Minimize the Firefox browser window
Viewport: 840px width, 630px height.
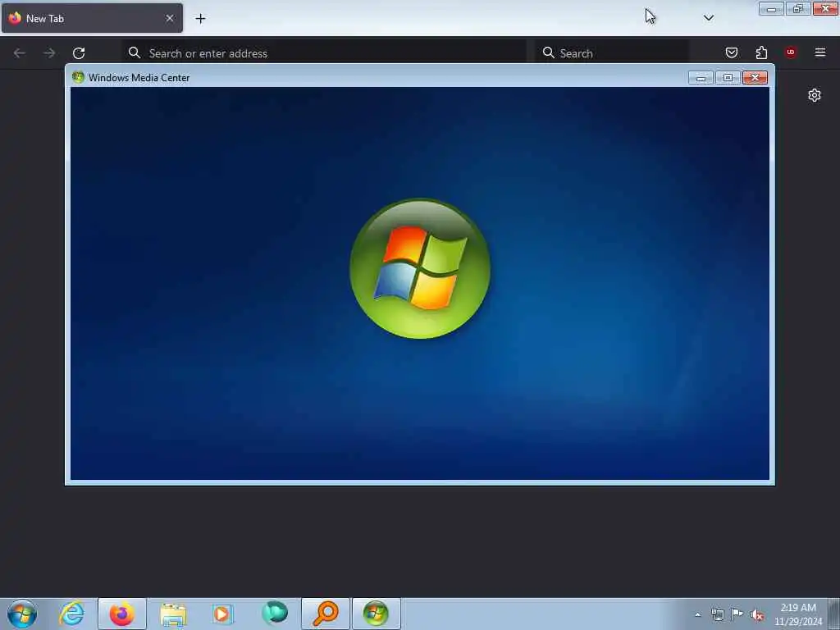tap(771, 8)
